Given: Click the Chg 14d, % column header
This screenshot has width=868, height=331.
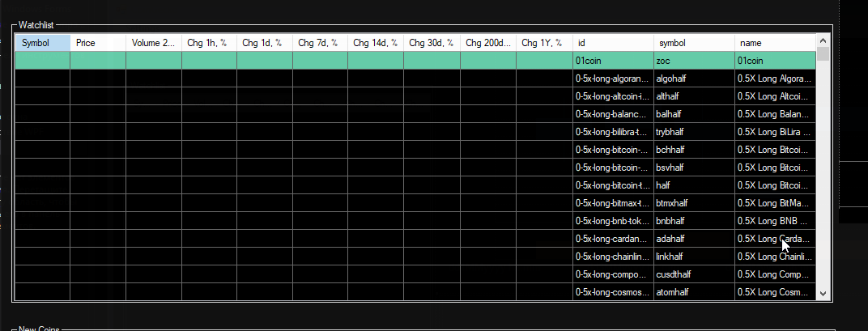Looking at the screenshot, I should click(376, 43).
